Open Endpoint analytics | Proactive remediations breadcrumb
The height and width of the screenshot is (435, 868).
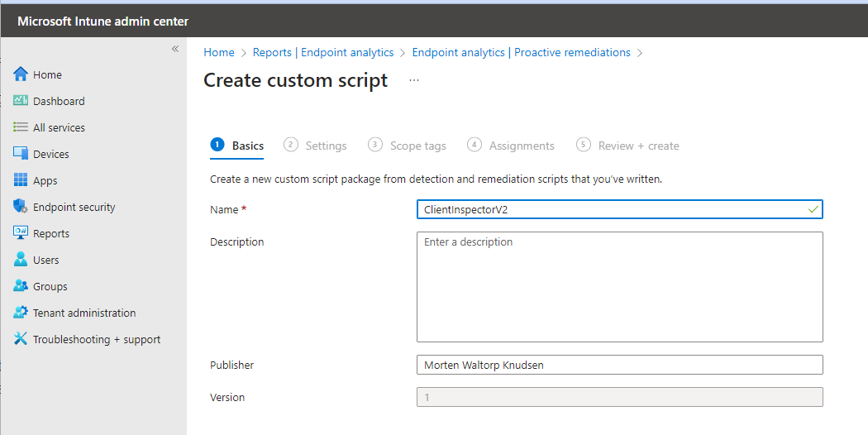(521, 52)
